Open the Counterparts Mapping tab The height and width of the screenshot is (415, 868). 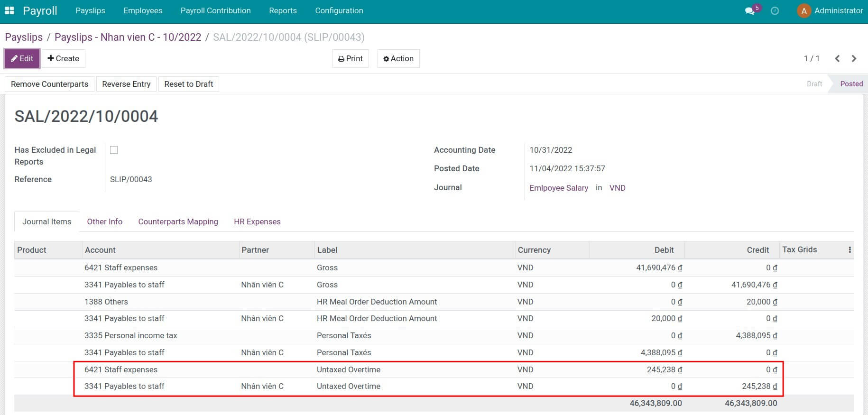coord(178,221)
